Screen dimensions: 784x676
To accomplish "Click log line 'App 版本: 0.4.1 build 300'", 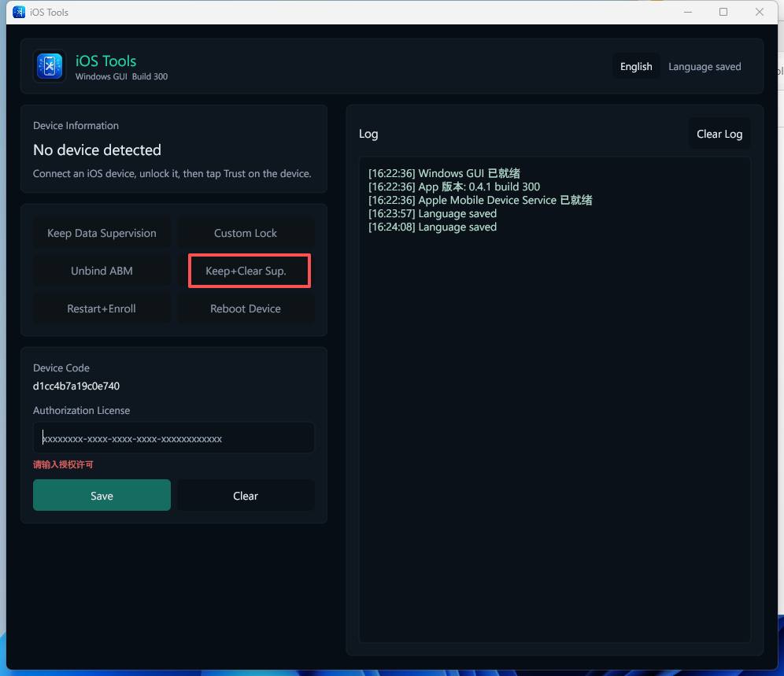I will pos(454,187).
